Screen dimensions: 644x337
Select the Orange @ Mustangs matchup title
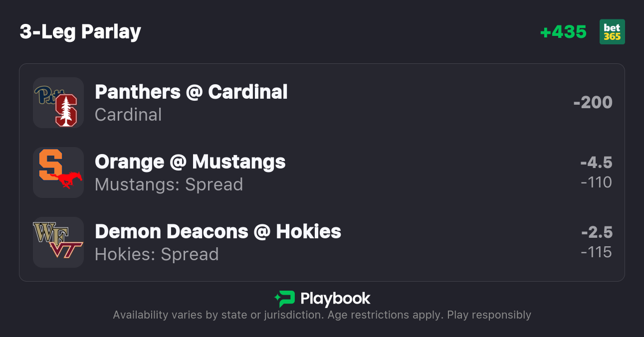[190, 162]
